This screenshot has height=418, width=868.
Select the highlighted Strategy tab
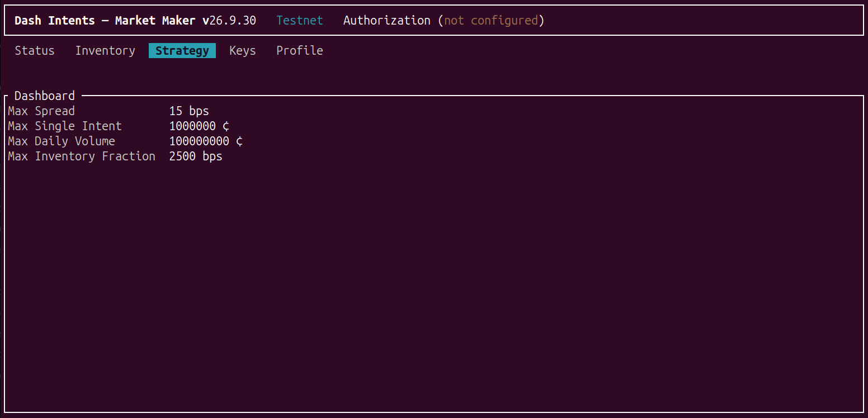click(x=182, y=51)
